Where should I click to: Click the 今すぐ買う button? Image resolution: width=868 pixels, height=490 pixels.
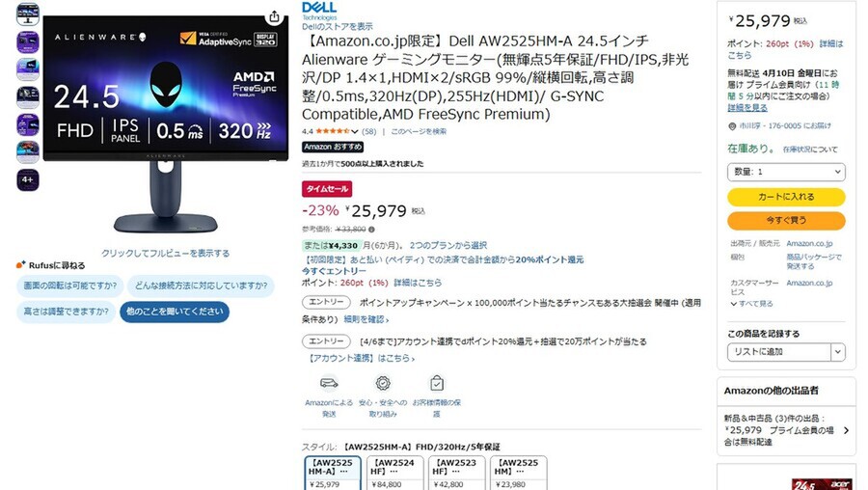786,220
